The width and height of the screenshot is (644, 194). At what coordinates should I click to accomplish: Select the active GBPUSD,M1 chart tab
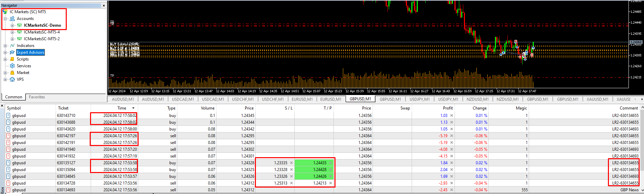point(360,99)
